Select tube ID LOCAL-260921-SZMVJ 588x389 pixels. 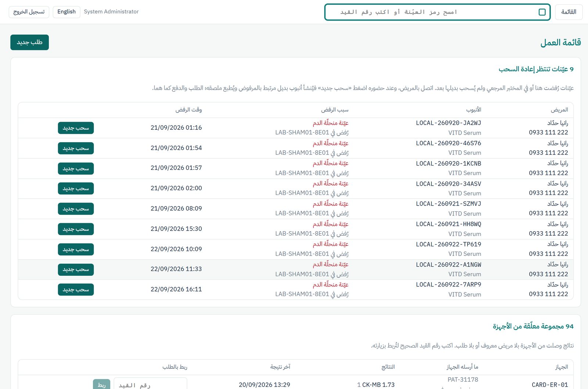point(448,204)
